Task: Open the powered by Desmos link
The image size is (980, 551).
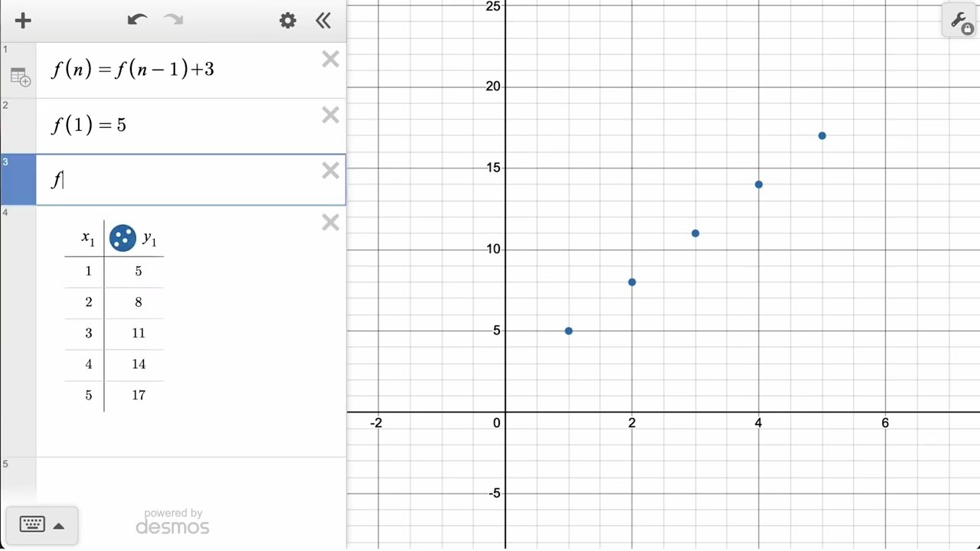Action: tap(172, 522)
